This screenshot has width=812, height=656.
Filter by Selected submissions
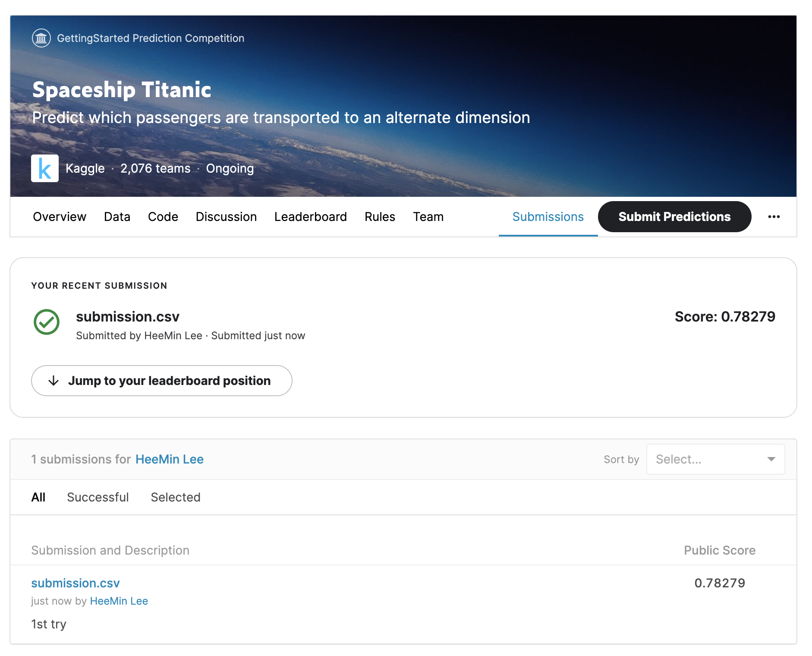point(176,497)
